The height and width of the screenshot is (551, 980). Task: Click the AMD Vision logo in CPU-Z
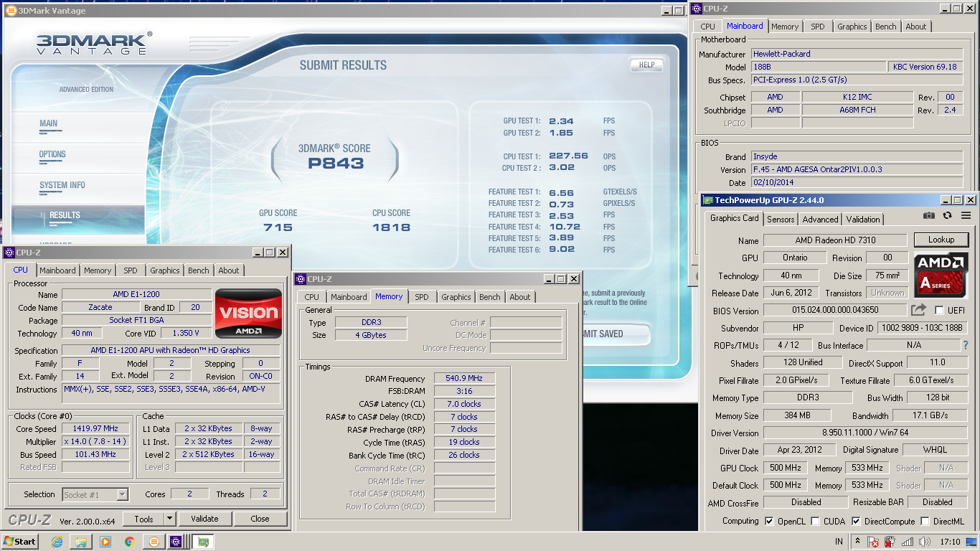248,313
